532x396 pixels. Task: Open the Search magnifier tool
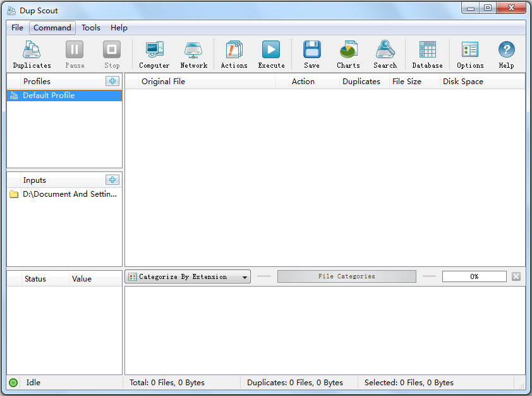point(385,54)
